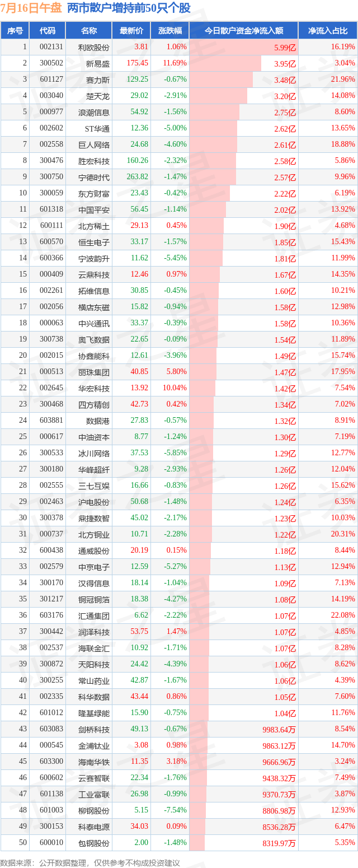Select stock name 汉得信息

tap(94, 584)
